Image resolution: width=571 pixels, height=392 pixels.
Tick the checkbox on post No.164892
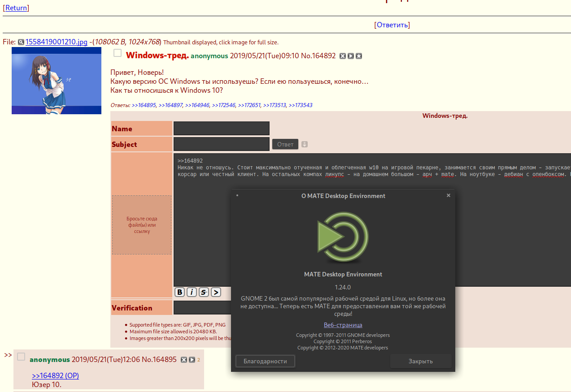pyautogui.click(x=118, y=53)
